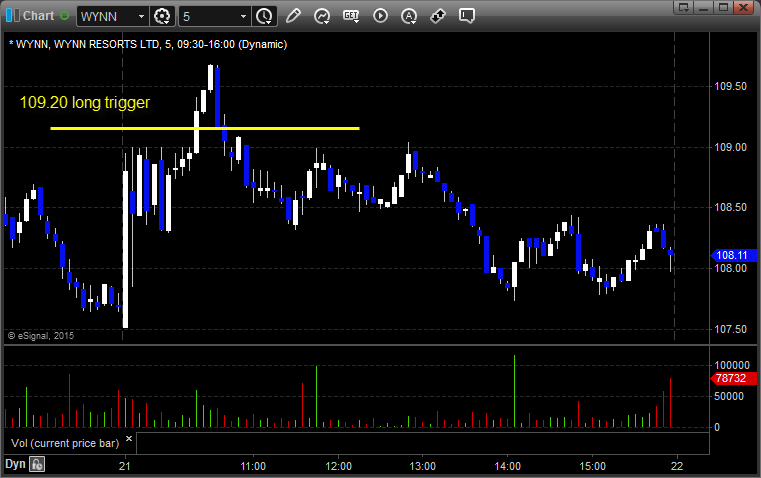Open the studies chart-line menu
The width and height of the screenshot is (761, 478).
[321, 16]
